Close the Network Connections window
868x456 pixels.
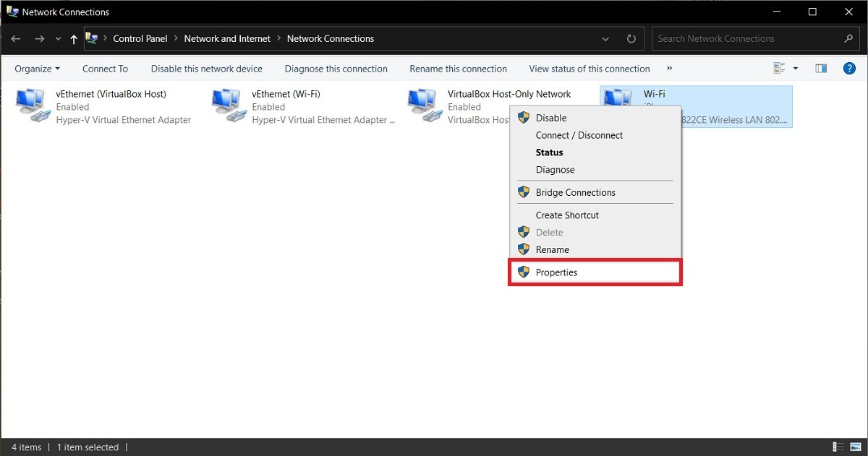tap(848, 12)
